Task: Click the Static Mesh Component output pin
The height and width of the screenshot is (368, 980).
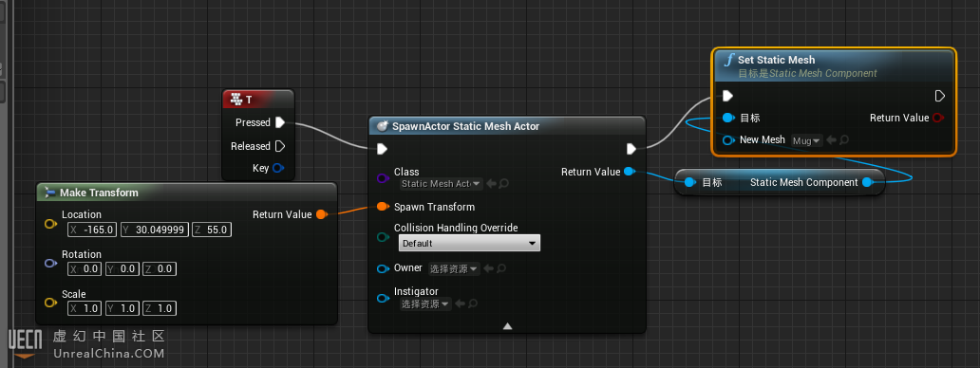Action: 868,182
